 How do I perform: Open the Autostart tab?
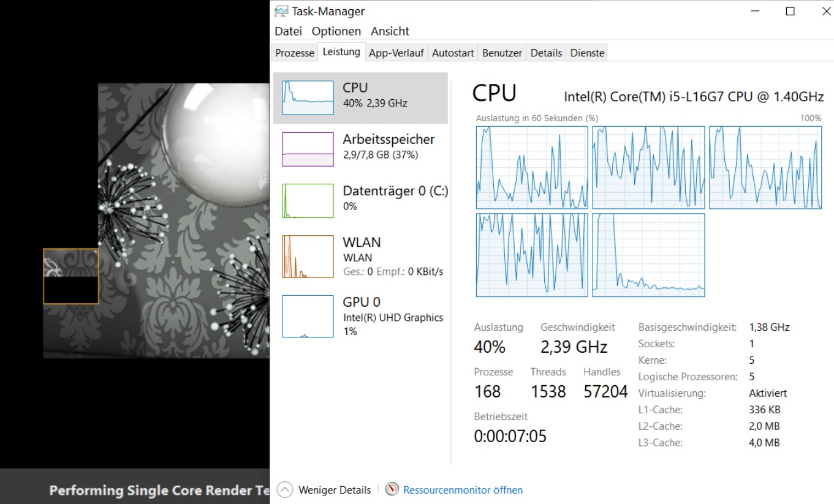click(x=452, y=53)
